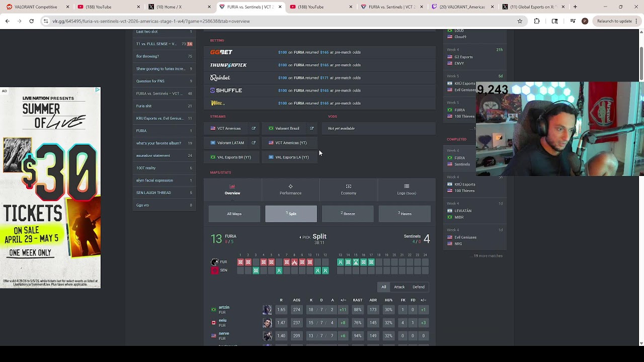Click the Rainbet betting logo
This screenshot has height=362, width=644.
(x=220, y=78)
